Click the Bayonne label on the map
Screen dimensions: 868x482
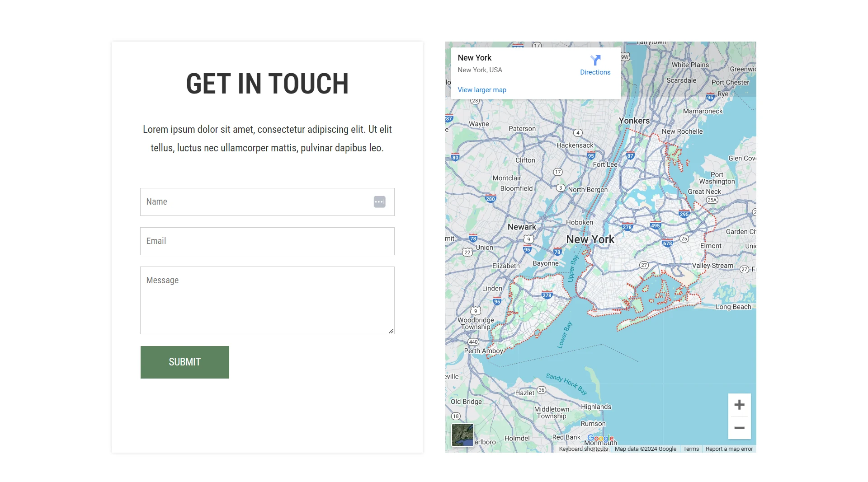point(546,263)
